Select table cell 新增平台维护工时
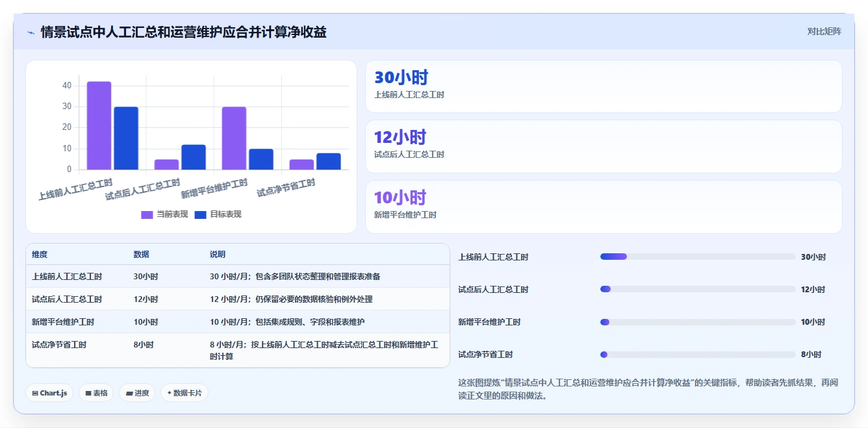The height and width of the screenshot is (428, 868). click(63, 321)
